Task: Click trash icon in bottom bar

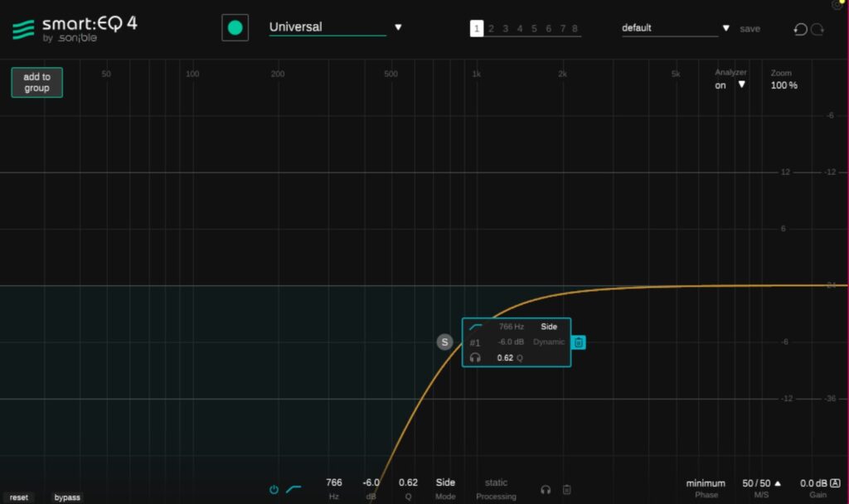Action: (x=567, y=490)
